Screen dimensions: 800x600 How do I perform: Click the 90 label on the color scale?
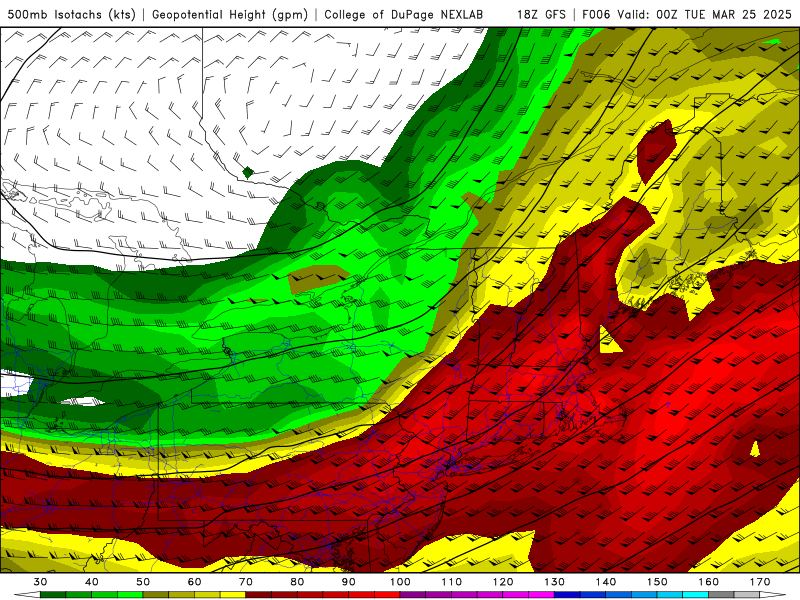point(348,582)
